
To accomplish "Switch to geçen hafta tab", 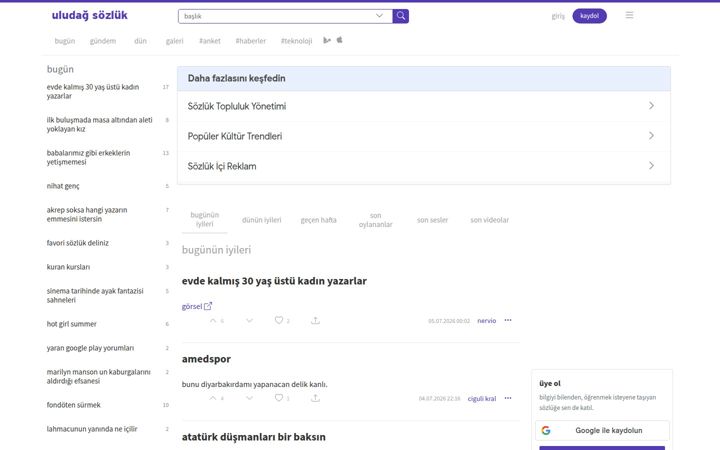I will pos(319,220).
